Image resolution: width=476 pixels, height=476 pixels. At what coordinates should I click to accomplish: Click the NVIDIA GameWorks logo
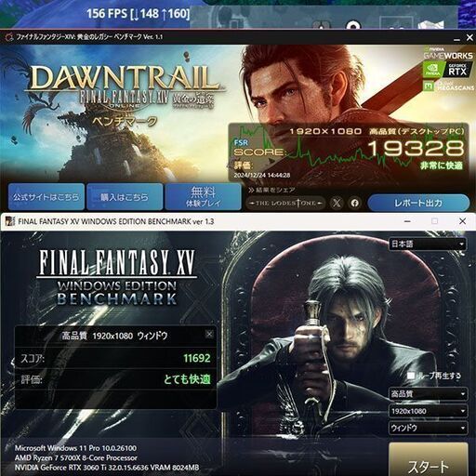[x=448, y=54]
